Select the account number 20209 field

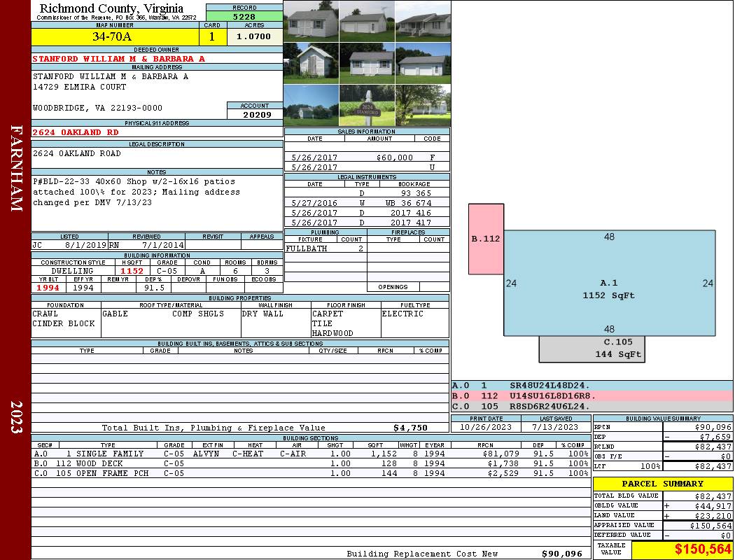pos(255,114)
